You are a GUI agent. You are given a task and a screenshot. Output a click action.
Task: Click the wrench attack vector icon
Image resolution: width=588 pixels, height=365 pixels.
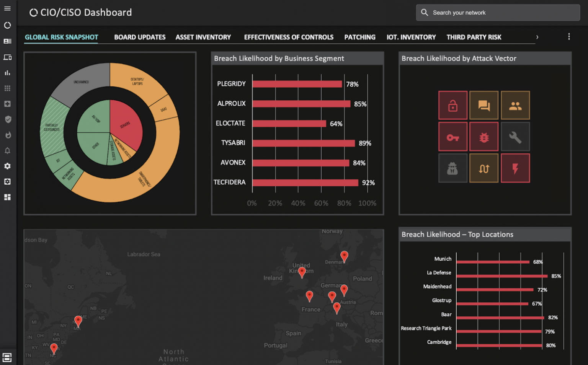(x=515, y=137)
